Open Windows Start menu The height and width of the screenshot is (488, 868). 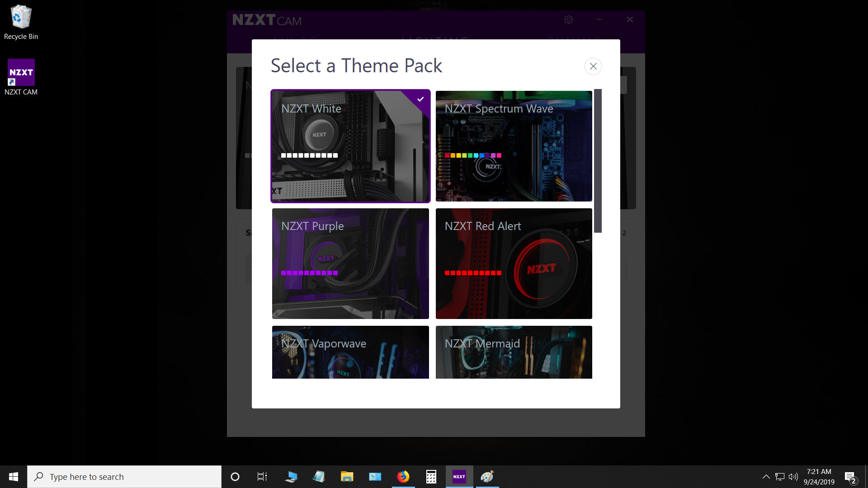13,477
